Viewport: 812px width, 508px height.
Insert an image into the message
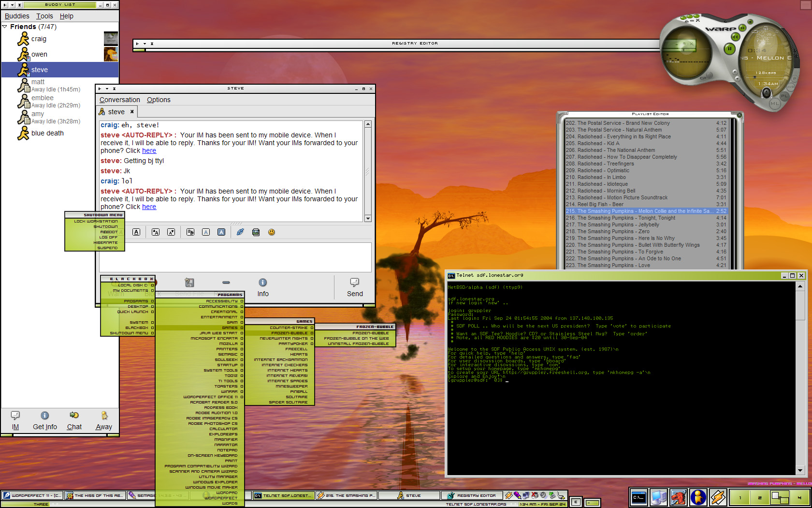click(256, 232)
